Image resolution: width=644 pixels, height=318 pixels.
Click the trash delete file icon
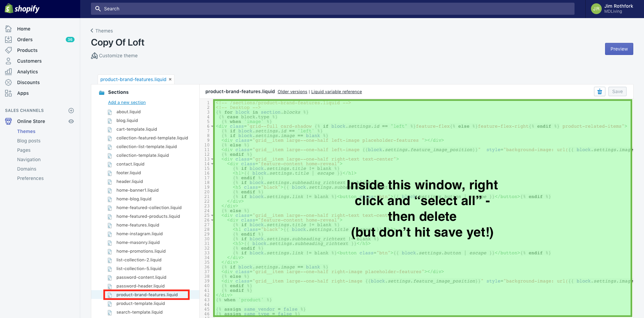tap(599, 91)
